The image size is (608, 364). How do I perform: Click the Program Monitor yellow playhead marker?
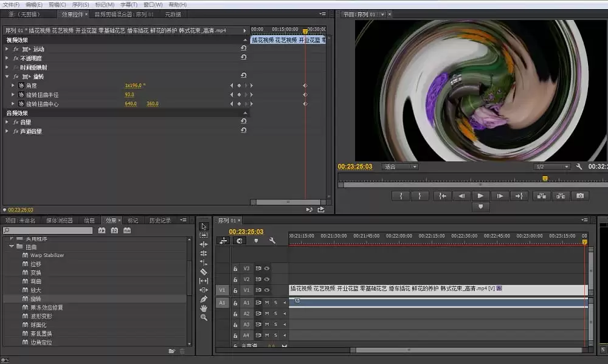[545, 178]
